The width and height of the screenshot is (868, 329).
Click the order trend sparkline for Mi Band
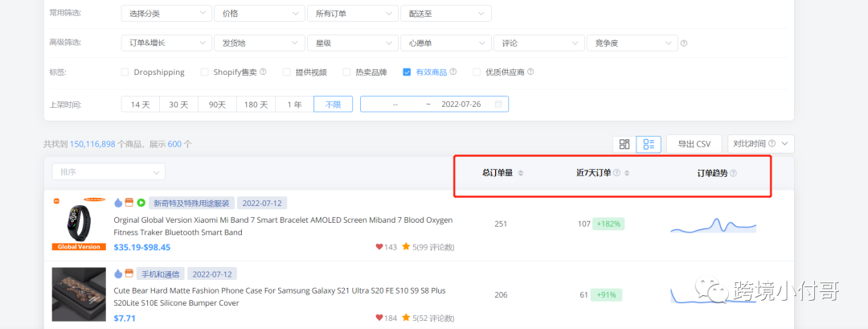pyautogui.click(x=714, y=225)
